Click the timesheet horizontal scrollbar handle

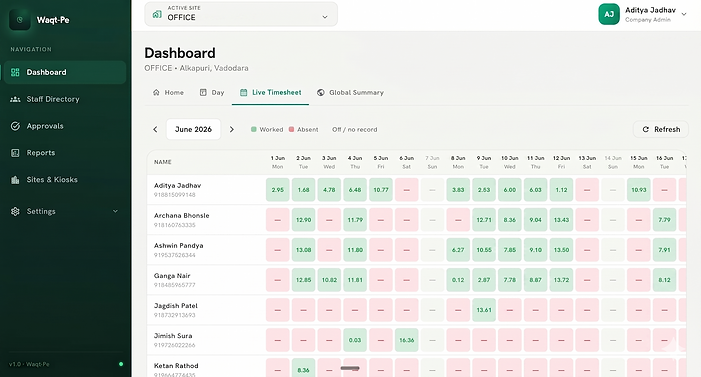point(350,368)
